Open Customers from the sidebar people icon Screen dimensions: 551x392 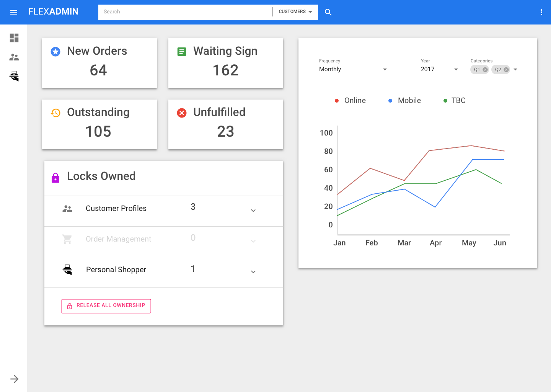[14, 57]
